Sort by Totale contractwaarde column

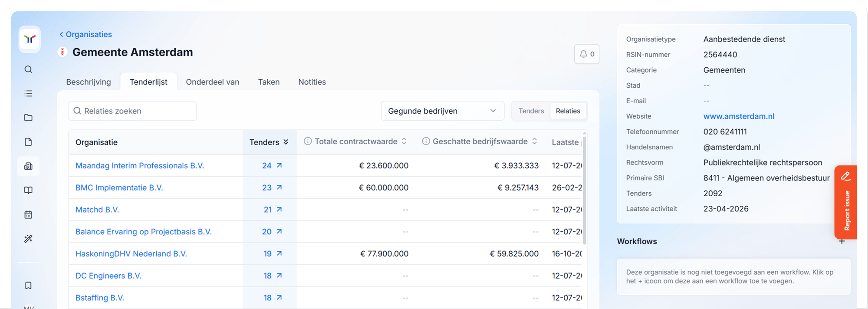tap(356, 141)
